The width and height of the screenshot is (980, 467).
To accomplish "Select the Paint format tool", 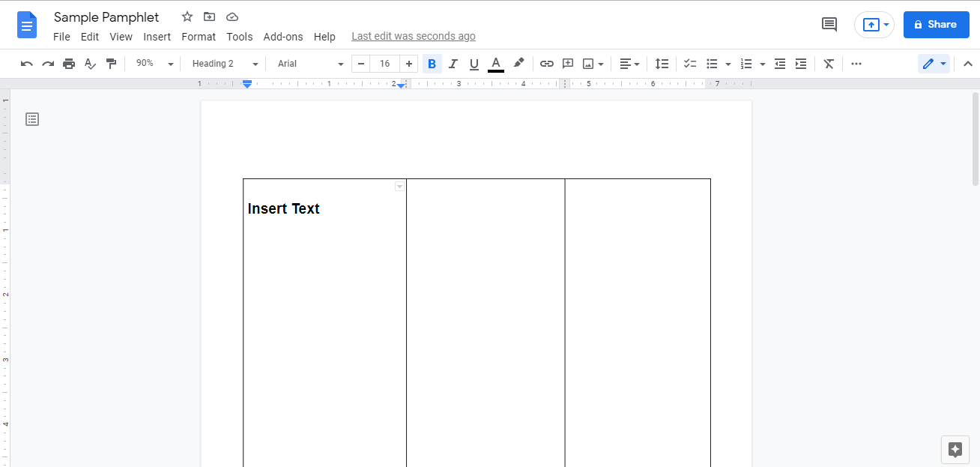I will click(x=111, y=64).
